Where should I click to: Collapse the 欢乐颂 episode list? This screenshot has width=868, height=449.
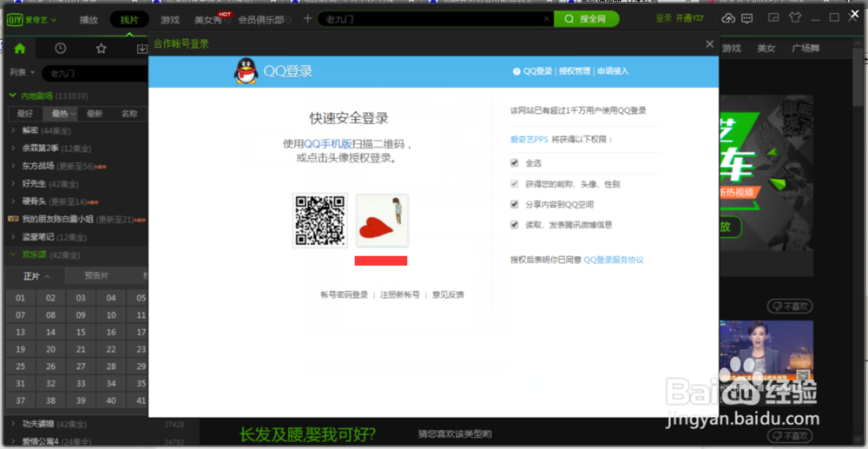coord(13,254)
